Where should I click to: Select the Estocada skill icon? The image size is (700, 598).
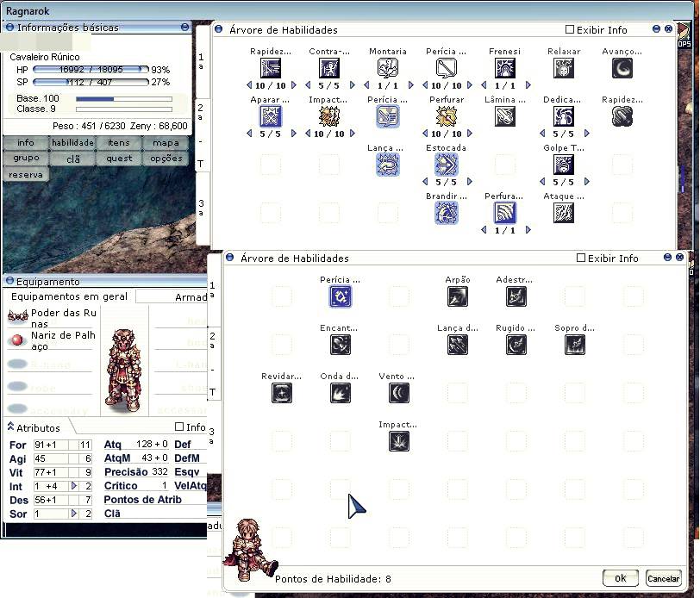[x=446, y=165]
